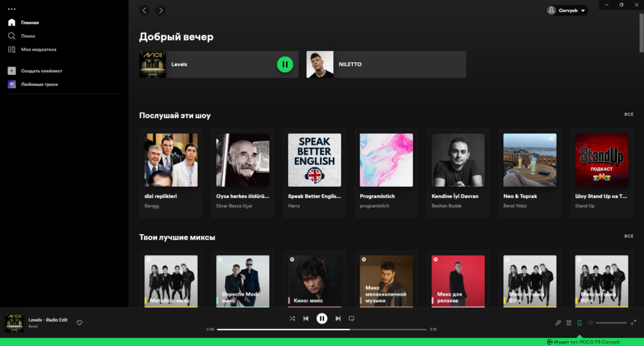
Task: Click the volume slider
Action: point(611,323)
